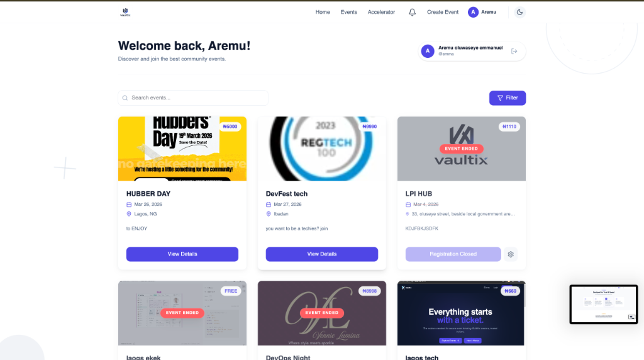Open the Hubbers Day event banner image
Screen dimensions: 644x360
click(x=182, y=149)
